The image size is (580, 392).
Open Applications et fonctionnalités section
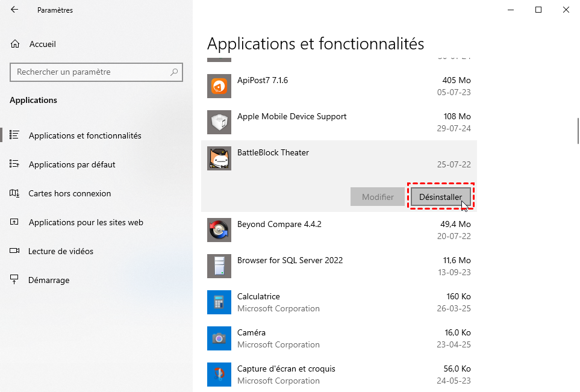[x=85, y=135]
